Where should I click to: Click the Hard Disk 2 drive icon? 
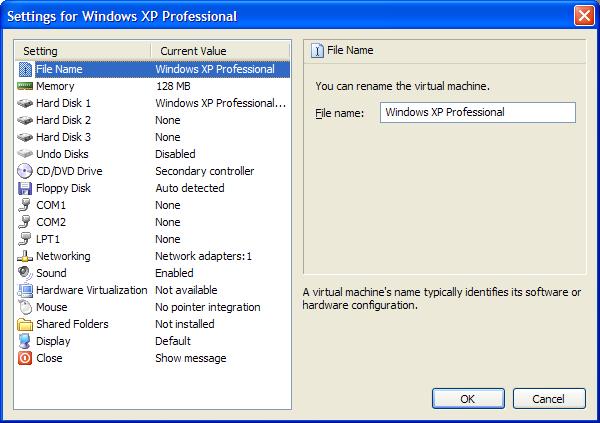pos(25,120)
